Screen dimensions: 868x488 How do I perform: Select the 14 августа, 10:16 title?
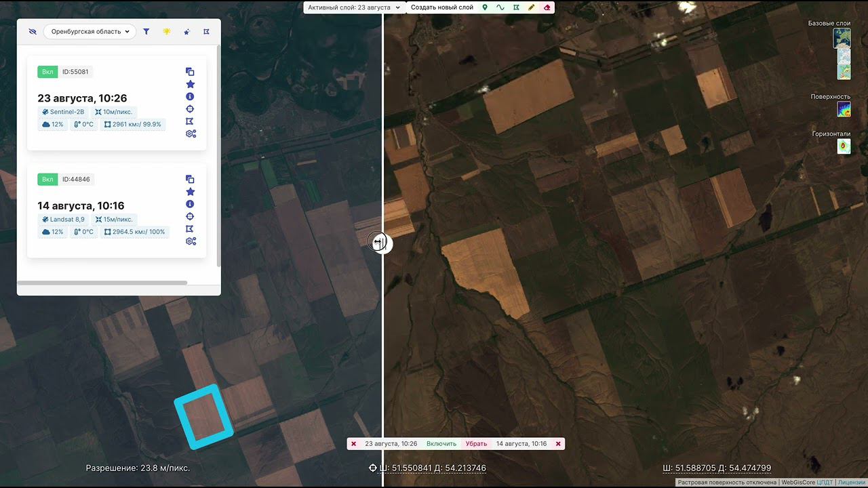(81, 206)
